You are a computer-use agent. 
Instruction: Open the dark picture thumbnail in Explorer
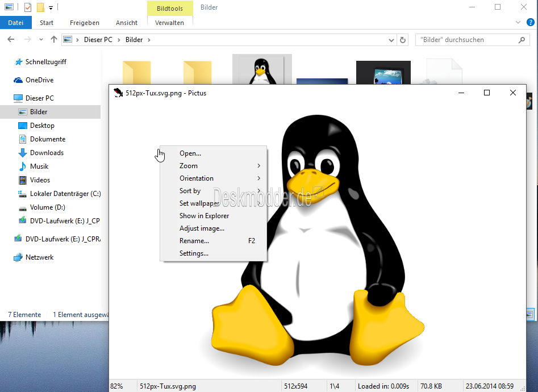(383, 72)
